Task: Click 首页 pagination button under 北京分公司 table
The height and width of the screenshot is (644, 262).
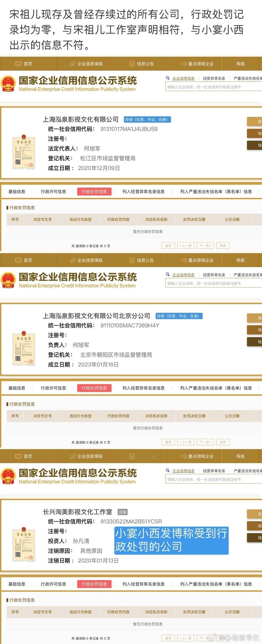Action: pos(168,442)
